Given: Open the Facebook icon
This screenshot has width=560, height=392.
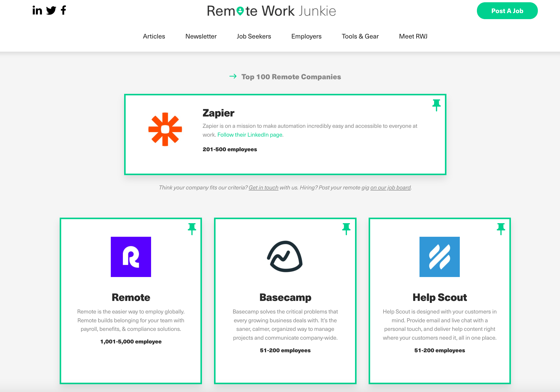Looking at the screenshot, I should [63, 11].
